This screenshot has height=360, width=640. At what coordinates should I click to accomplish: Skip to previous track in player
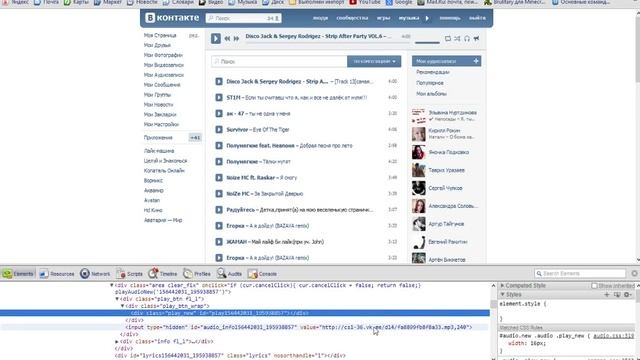[x=227, y=38]
